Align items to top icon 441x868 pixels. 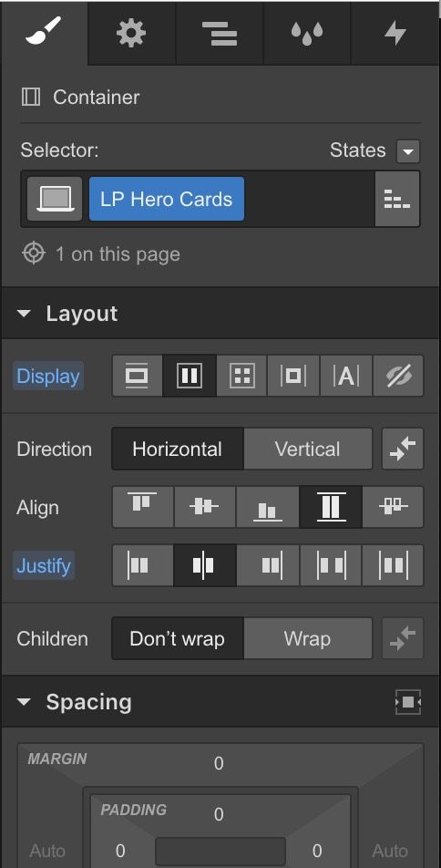(x=143, y=507)
